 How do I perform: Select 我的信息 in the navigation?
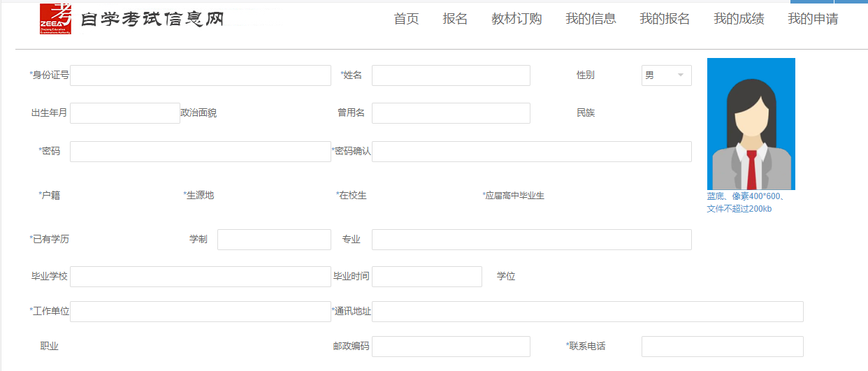pyautogui.click(x=591, y=19)
